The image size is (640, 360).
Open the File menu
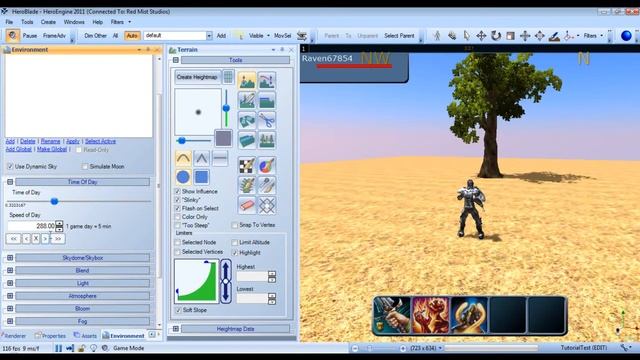tap(9, 22)
